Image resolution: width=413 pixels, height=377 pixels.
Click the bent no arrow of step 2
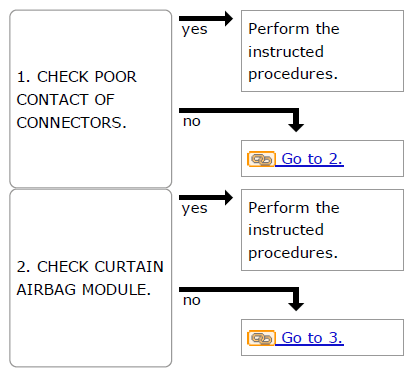[x=242, y=298]
